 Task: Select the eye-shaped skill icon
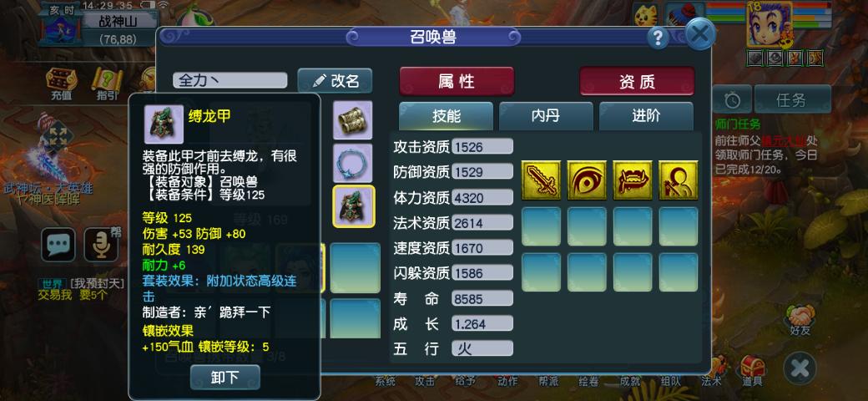(x=586, y=180)
